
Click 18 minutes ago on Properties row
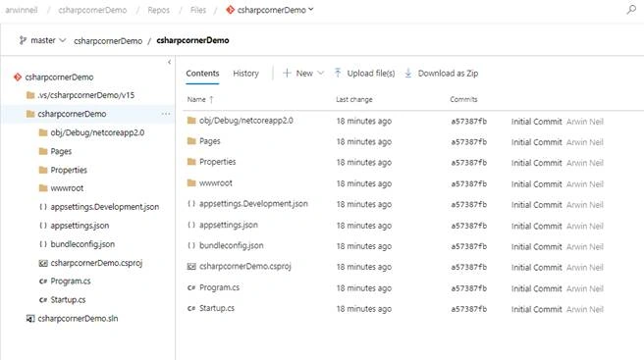coord(364,163)
